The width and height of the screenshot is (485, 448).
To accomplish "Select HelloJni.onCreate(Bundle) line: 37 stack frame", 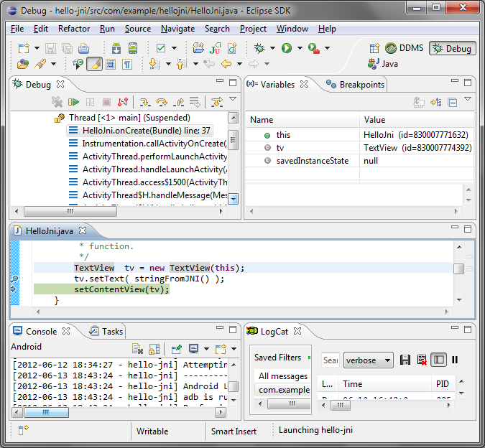I will pyautogui.click(x=140, y=131).
